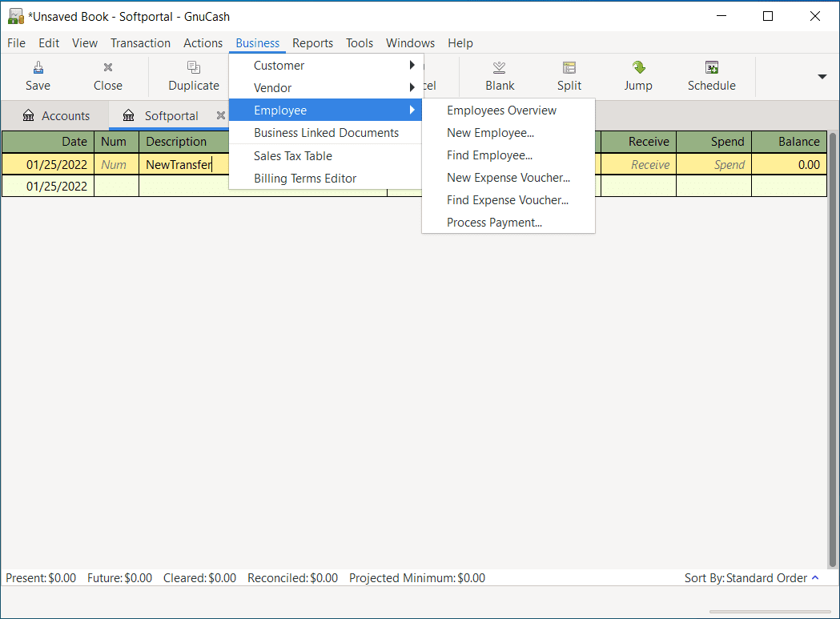This screenshot has height=619, width=840.
Task: Click the Num column header
Action: [x=116, y=142]
